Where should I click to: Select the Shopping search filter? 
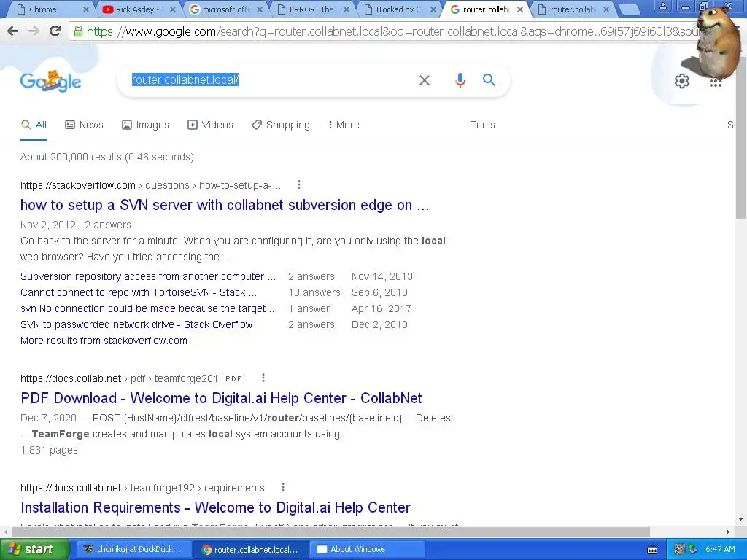tap(281, 125)
